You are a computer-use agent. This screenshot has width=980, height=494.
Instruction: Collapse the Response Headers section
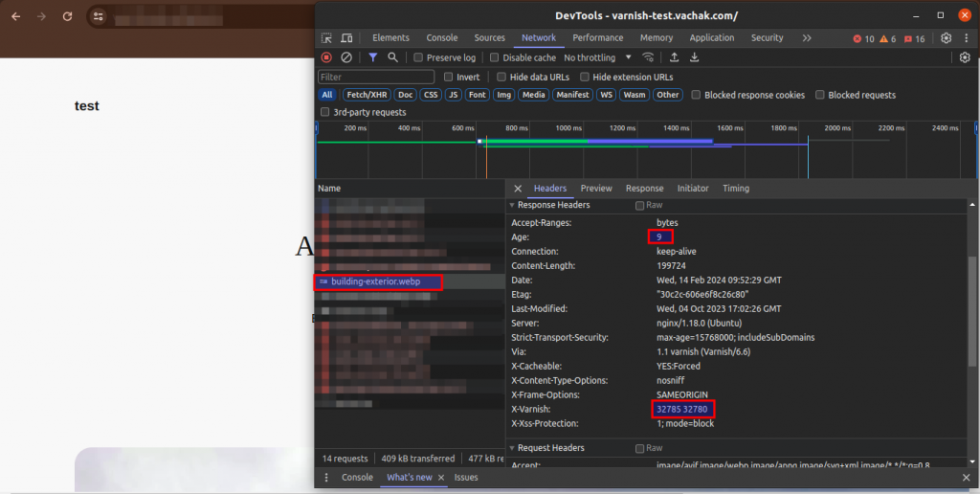513,205
